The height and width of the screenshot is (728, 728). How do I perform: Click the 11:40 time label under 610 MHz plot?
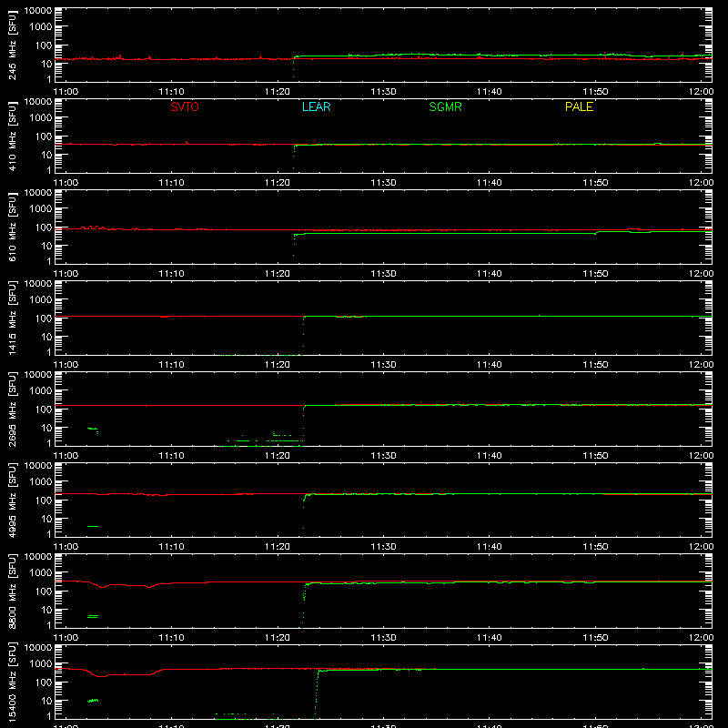click(489, 274)
